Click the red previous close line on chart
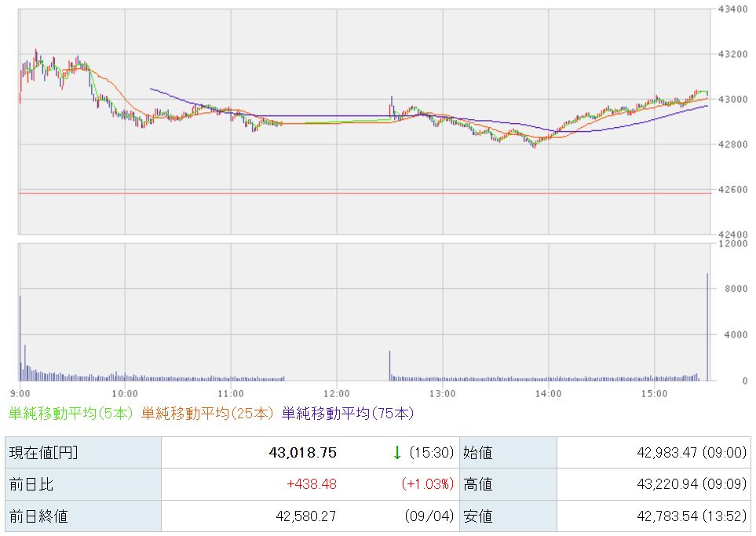Screen dimensions: 756x536 [364, 193]
